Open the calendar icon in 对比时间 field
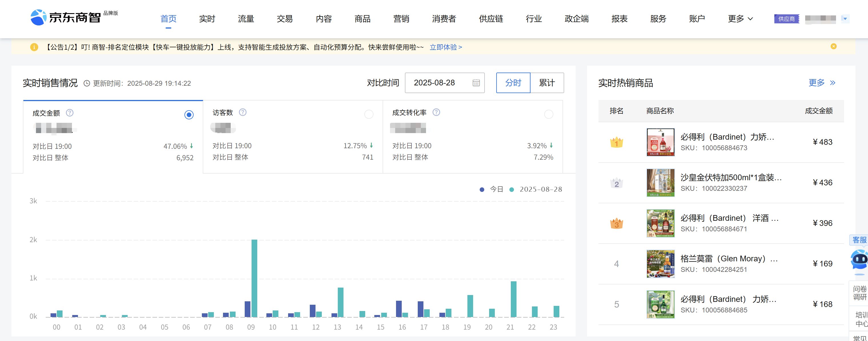 tap(476, 83)
